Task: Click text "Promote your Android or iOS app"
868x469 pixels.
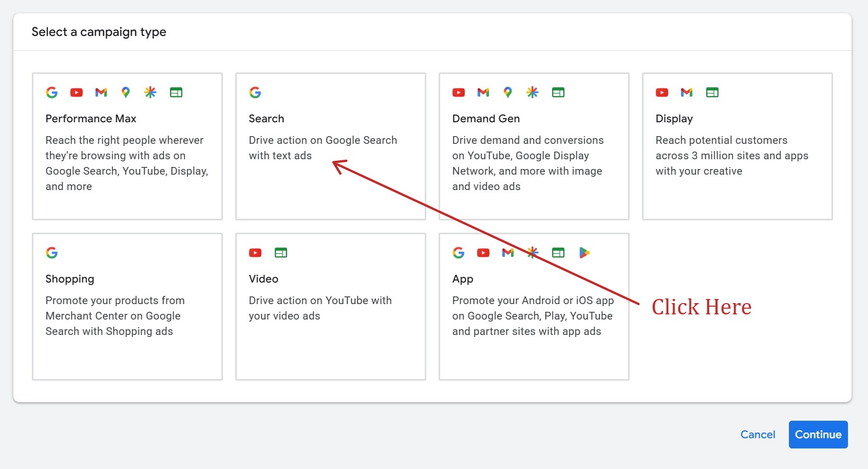Action: 533,301
